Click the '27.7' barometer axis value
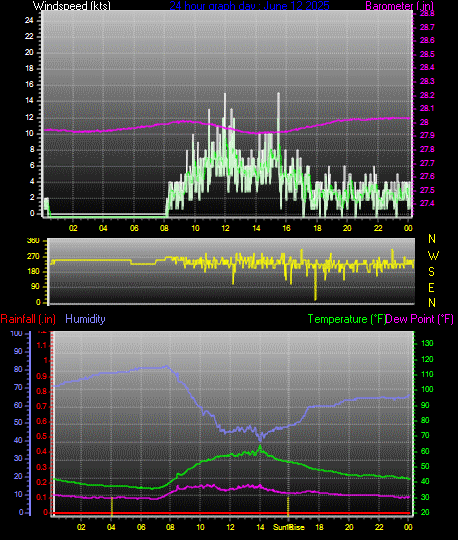 (x=427, y=163)
